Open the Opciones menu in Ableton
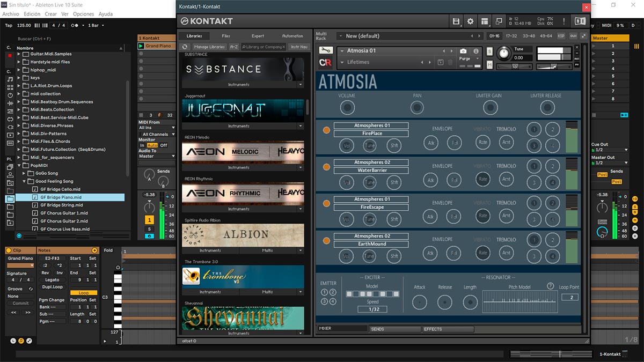Viewport: 644px width, 362px height. click(x=83, y=14)
